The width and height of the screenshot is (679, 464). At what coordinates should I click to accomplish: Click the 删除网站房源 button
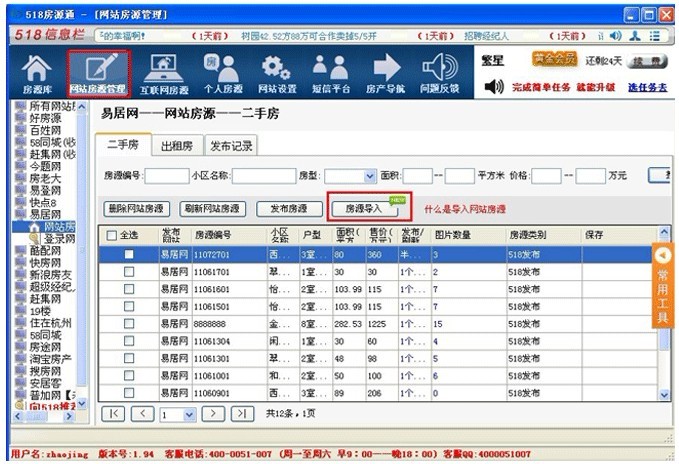136,209
